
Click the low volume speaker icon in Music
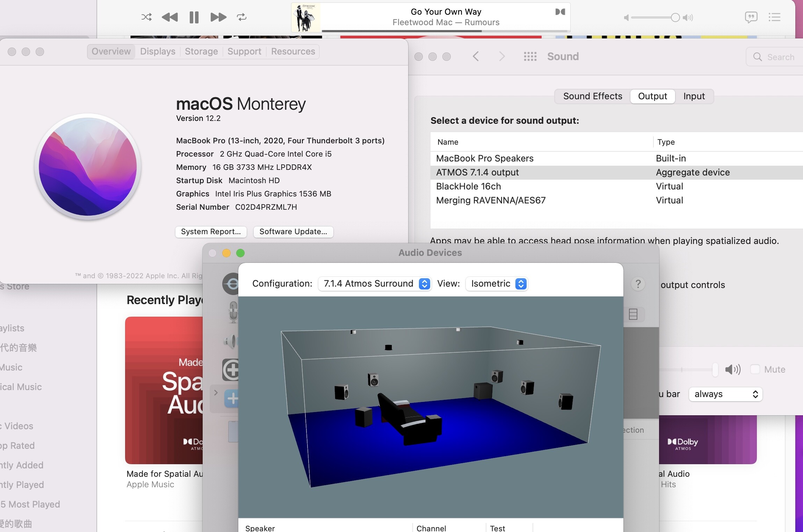pos(626,17)
